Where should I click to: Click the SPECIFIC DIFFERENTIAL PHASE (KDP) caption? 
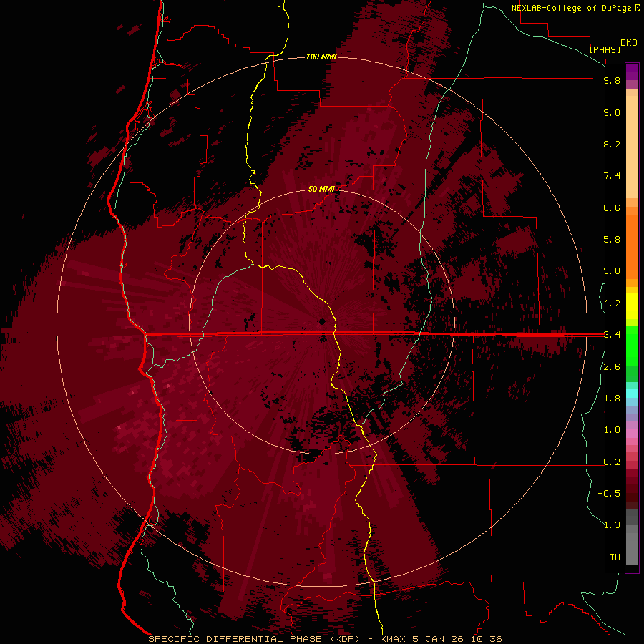pyautogui.click(x=254, y=639)
